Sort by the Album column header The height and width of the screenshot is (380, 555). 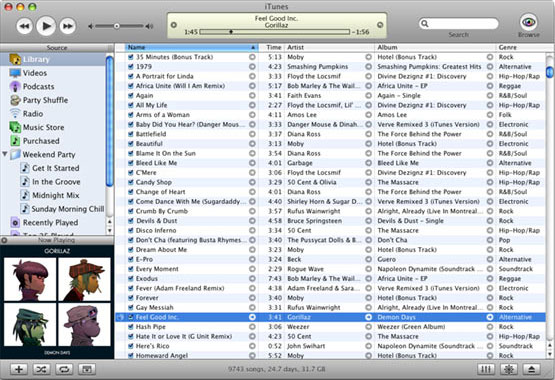(435, 47)
